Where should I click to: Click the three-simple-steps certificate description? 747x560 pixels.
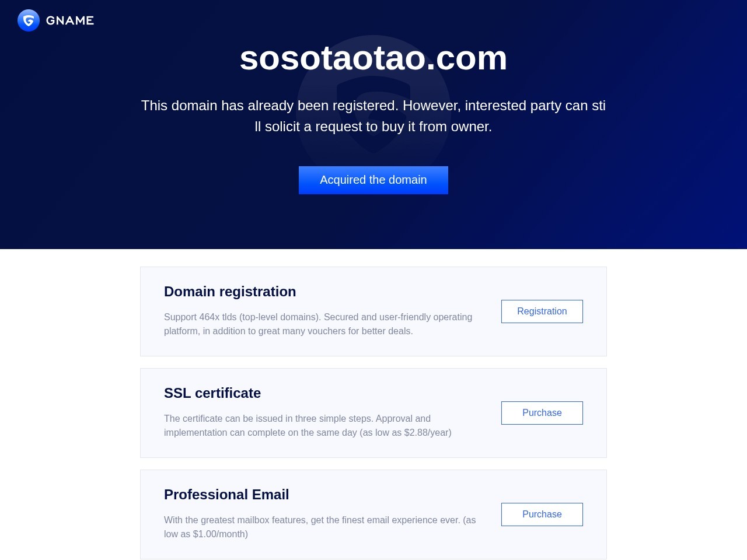(308, 426)
